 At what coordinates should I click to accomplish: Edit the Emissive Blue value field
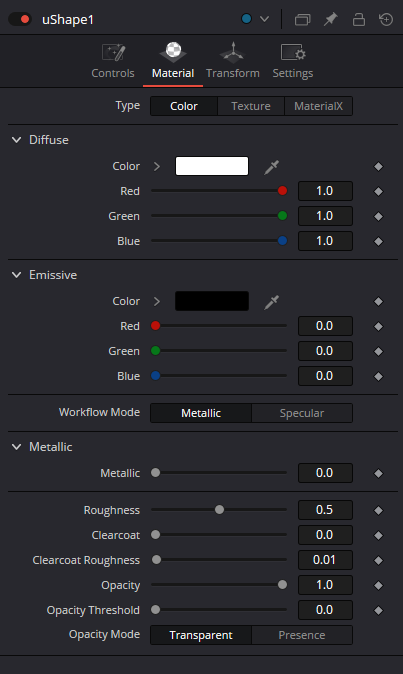[325, 376]
